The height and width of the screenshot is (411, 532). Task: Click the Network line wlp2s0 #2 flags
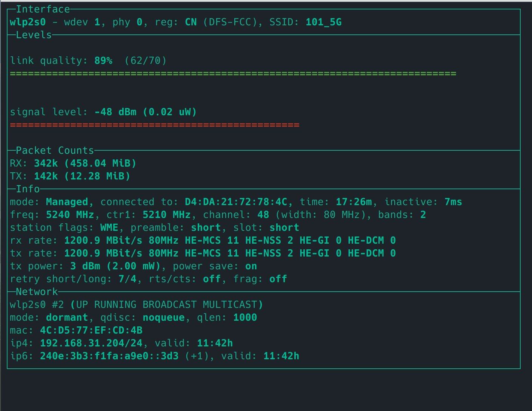(137, 304)
